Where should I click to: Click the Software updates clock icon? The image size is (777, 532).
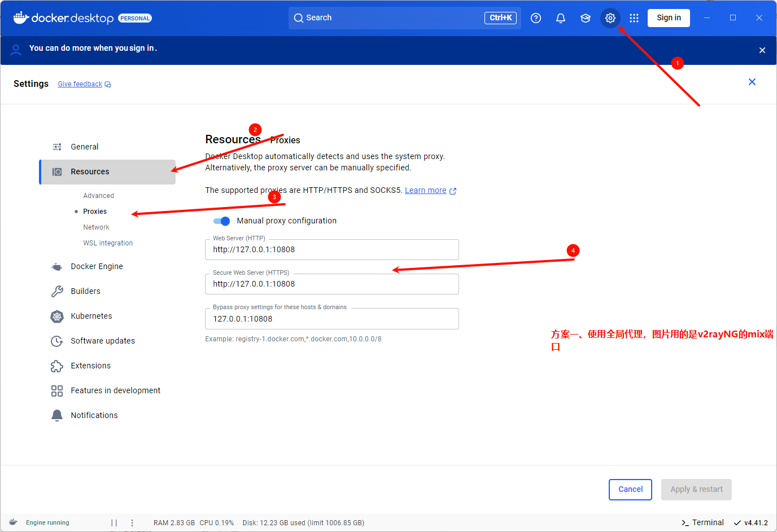57,341
